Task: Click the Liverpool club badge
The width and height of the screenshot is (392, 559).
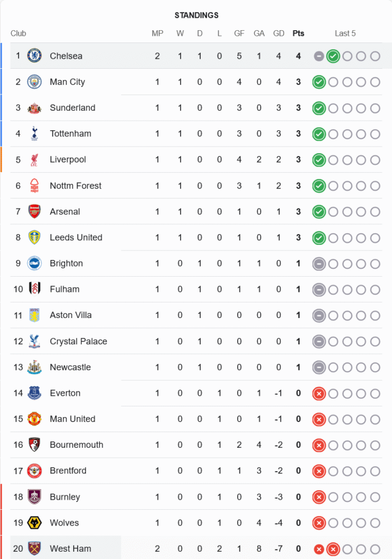Action: point(35,160)
